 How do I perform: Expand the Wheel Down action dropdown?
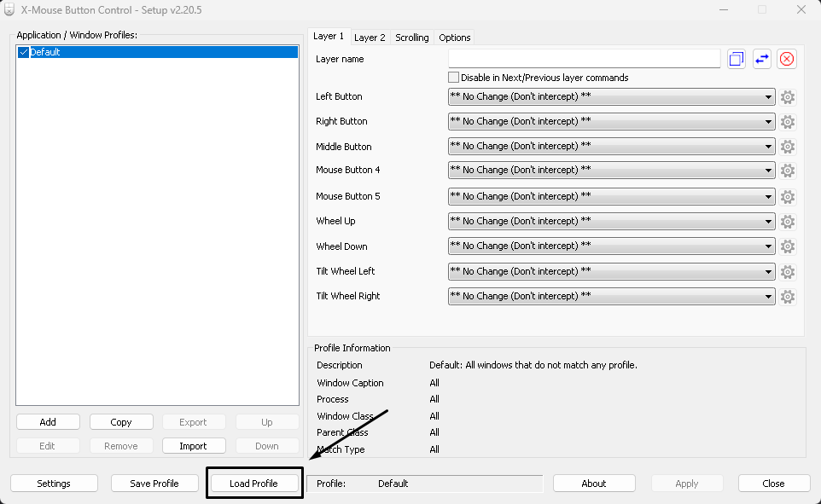612,246
